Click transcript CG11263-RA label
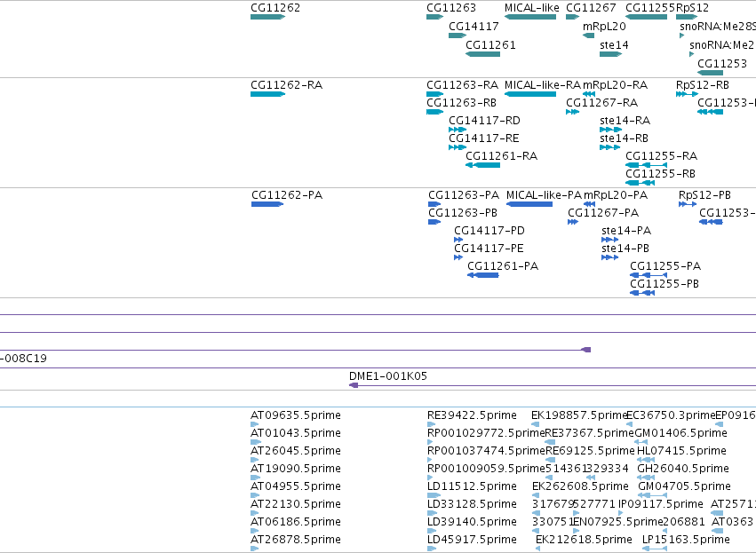The image size is (756, 553). click(x=462, y=85)
